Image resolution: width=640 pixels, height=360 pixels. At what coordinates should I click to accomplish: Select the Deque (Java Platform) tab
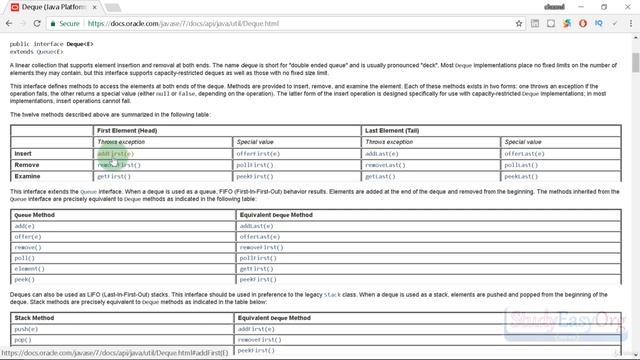(x=53, y=7)
